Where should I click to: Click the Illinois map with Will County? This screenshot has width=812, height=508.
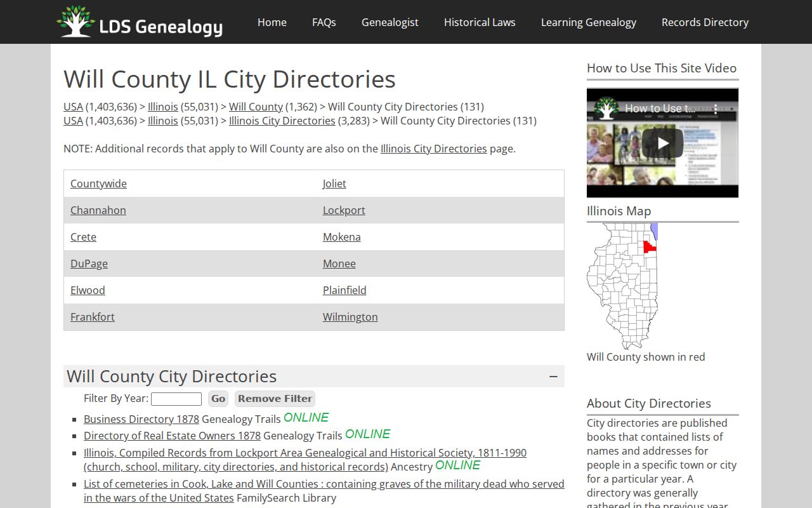point(622,286)
